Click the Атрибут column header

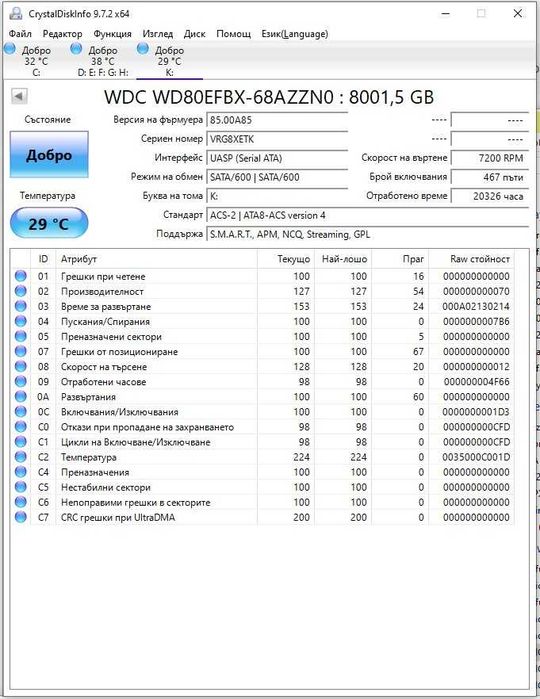157,259
